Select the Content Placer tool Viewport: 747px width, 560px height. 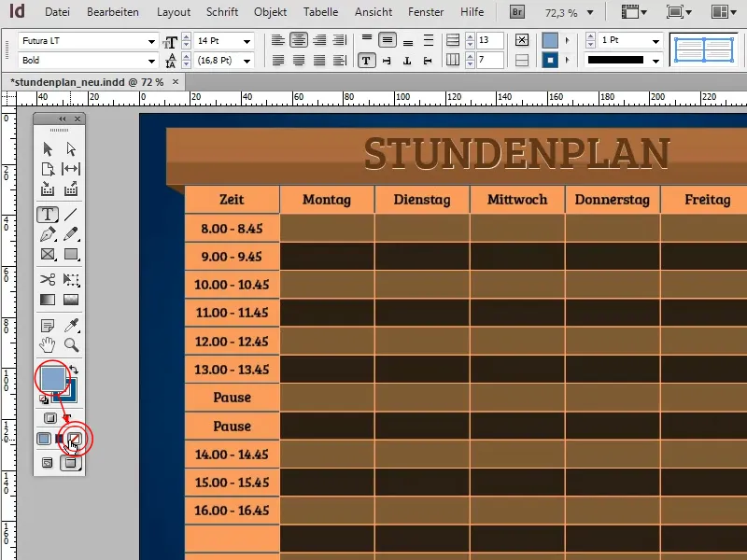(71, 189)
